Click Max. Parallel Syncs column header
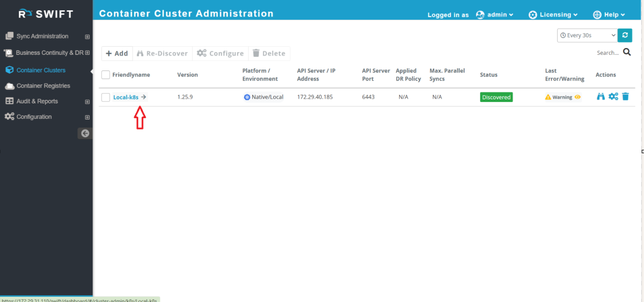Screen dimensions: 644x302 coord(447,75)
